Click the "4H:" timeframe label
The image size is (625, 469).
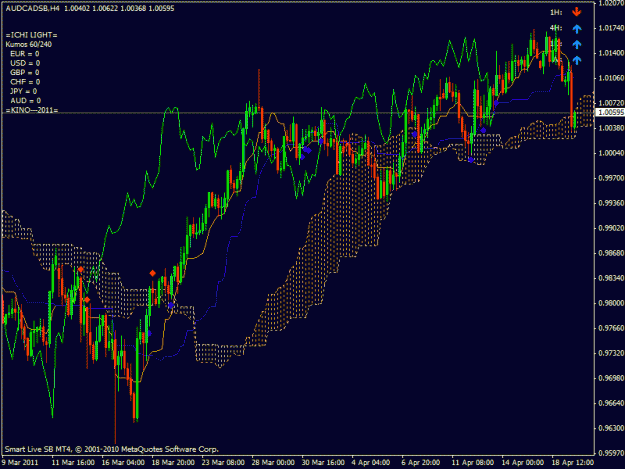[556, 28]
